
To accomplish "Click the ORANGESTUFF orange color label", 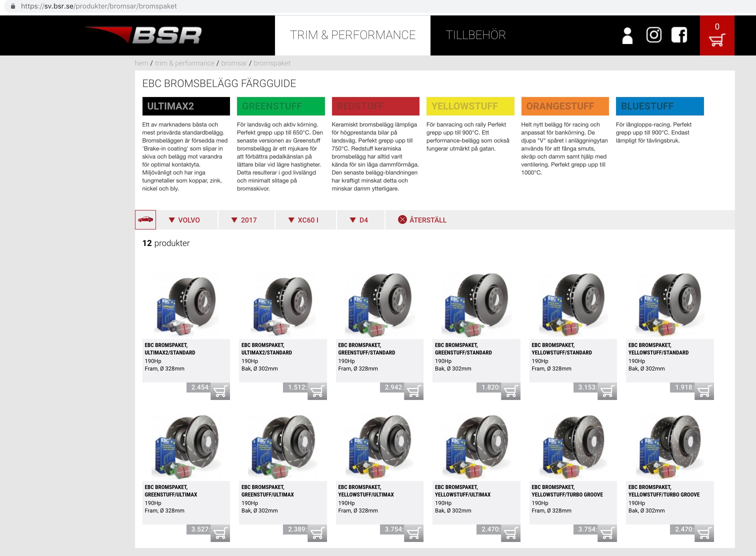I will tap(565, 106).
